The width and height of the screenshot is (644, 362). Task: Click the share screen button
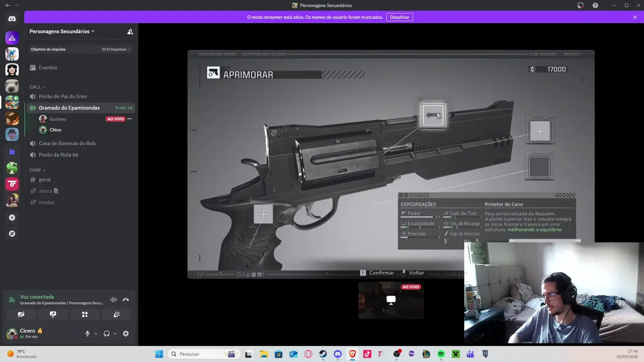pos(53,314)
